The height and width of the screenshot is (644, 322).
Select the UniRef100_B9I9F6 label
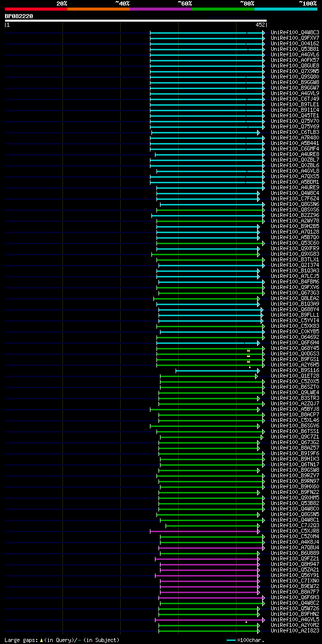coord(295,454)
